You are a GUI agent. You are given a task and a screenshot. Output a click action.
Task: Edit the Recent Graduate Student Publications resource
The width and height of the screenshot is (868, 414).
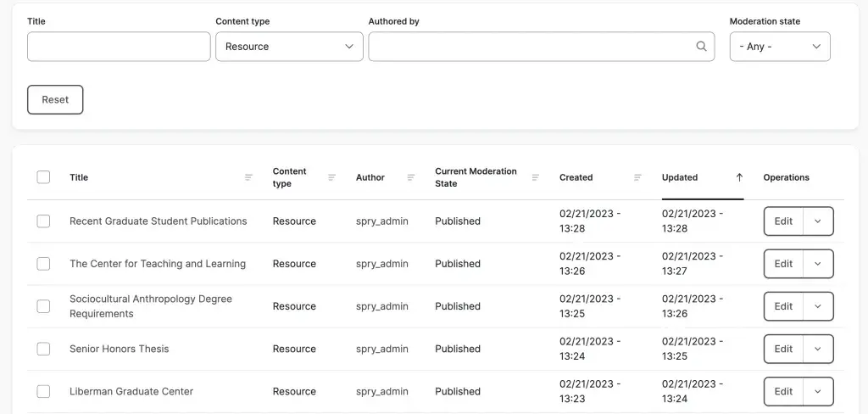(783, 221)
